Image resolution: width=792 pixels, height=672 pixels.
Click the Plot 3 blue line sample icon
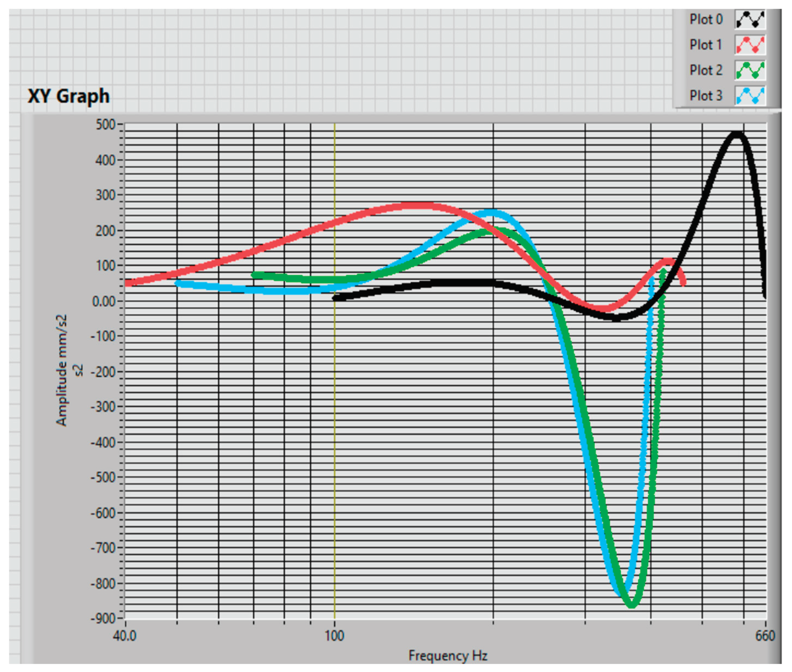coord(750,96)
